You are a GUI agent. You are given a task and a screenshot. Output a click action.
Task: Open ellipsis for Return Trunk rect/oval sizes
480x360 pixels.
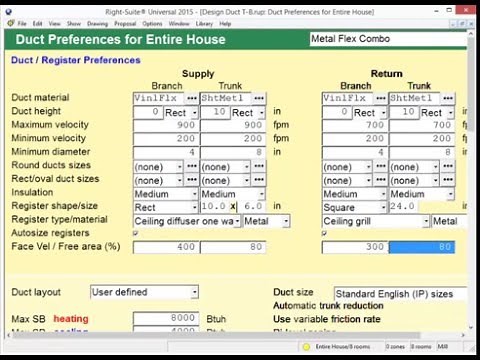pos(448,180)
